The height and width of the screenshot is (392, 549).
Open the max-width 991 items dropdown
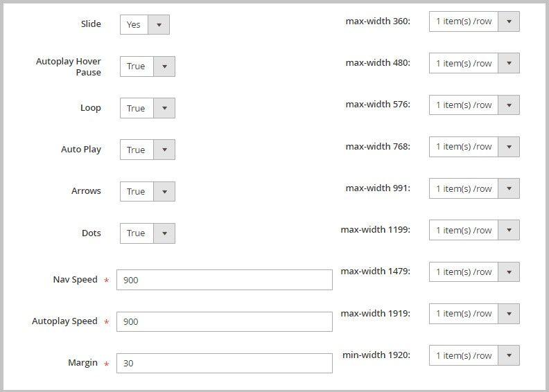[474, 188]
